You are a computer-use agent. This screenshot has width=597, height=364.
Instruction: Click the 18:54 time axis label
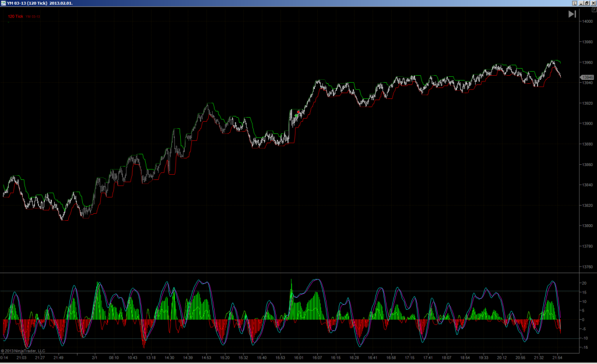tap(465, 358)
